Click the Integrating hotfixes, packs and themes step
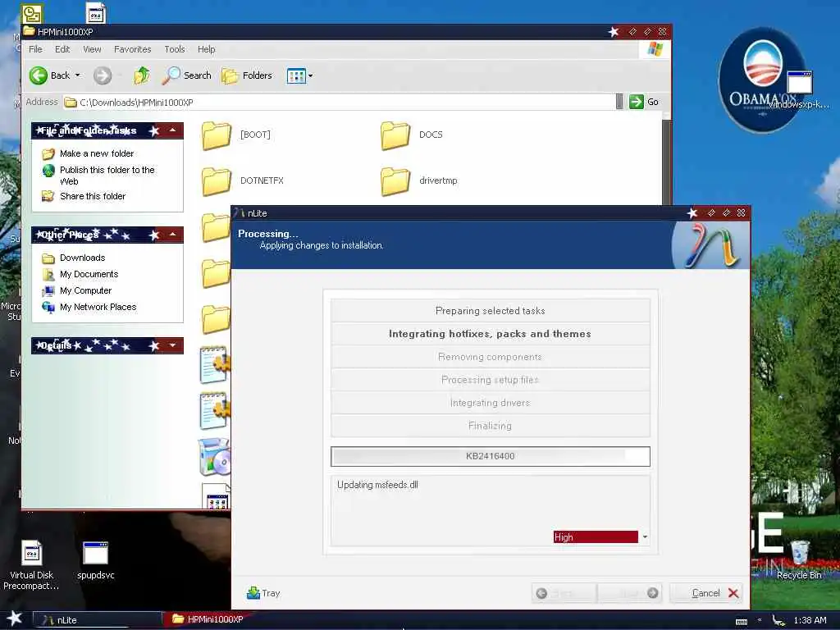The image size is (840, 630). click(x=491, y=334)
